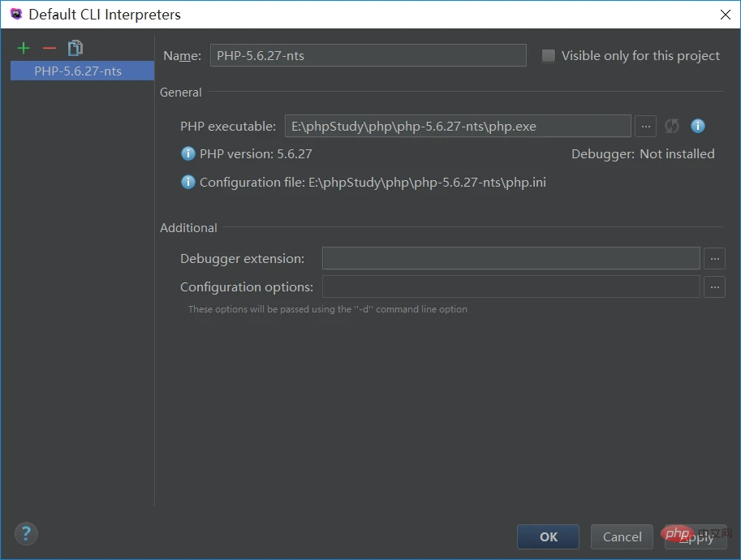
Task: Click info icon next to PHP version 5.6.27
Action: point(187,153)
